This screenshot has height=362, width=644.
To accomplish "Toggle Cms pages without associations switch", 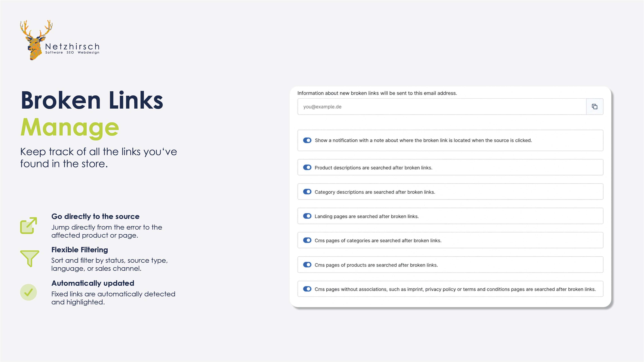I will (x=307, y=289).
